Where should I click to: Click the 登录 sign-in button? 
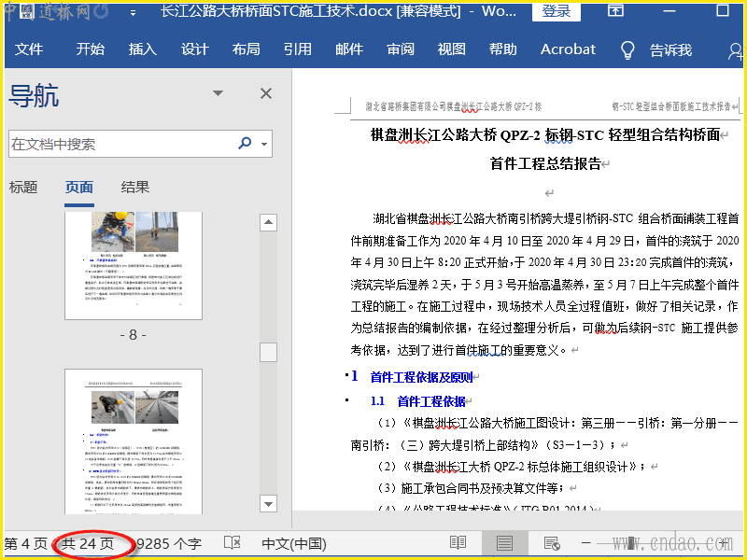coord(557,11)
